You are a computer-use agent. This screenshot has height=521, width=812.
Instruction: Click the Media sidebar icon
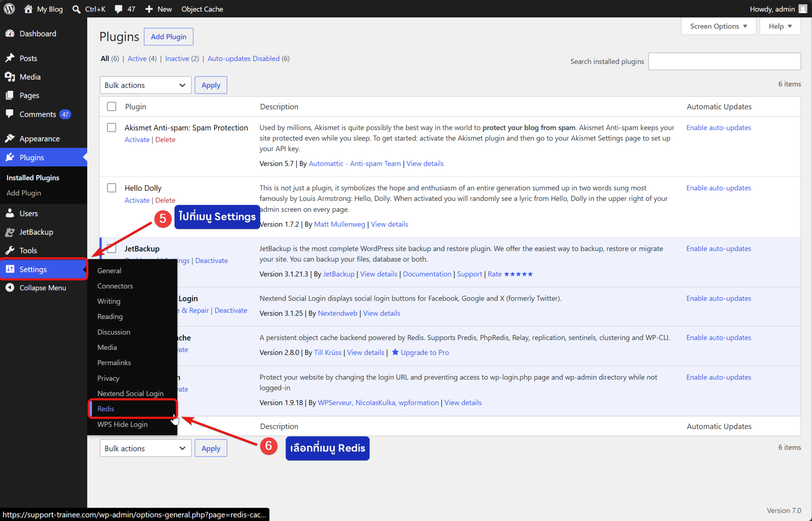click(x=10, y=77)
